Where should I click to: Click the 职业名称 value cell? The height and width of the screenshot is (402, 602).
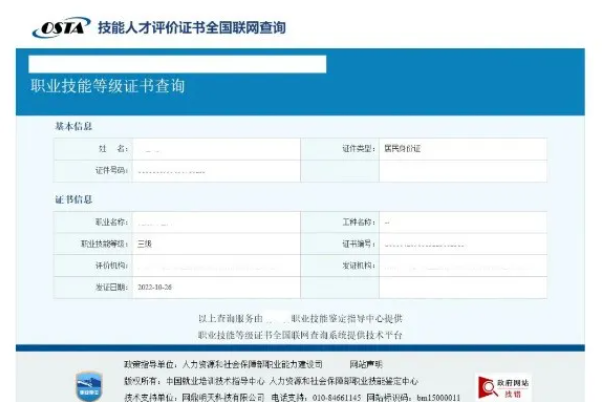pyautogui.click(x=215, y=222)
